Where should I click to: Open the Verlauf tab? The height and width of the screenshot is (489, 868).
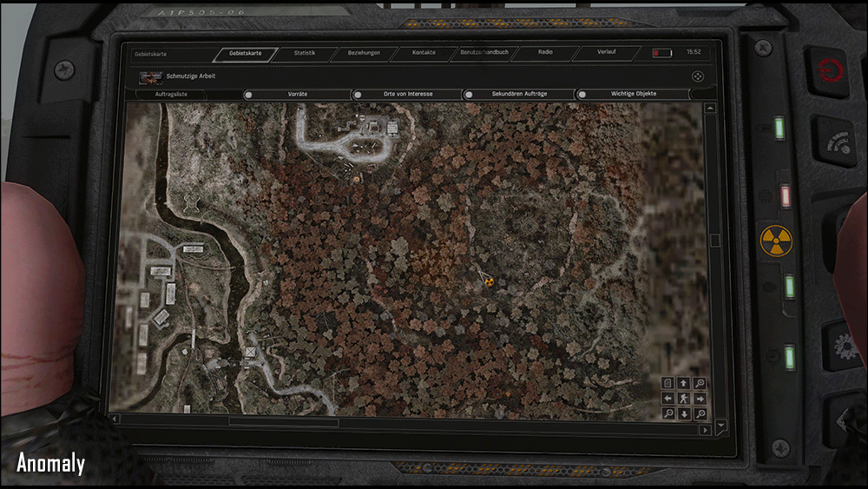pyautogui.click(x=606, y=52)
